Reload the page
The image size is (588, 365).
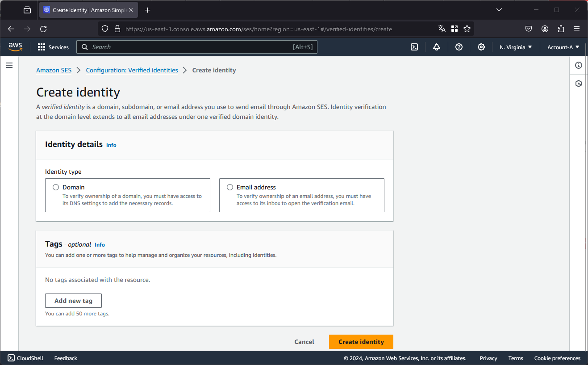click(43, 29)
